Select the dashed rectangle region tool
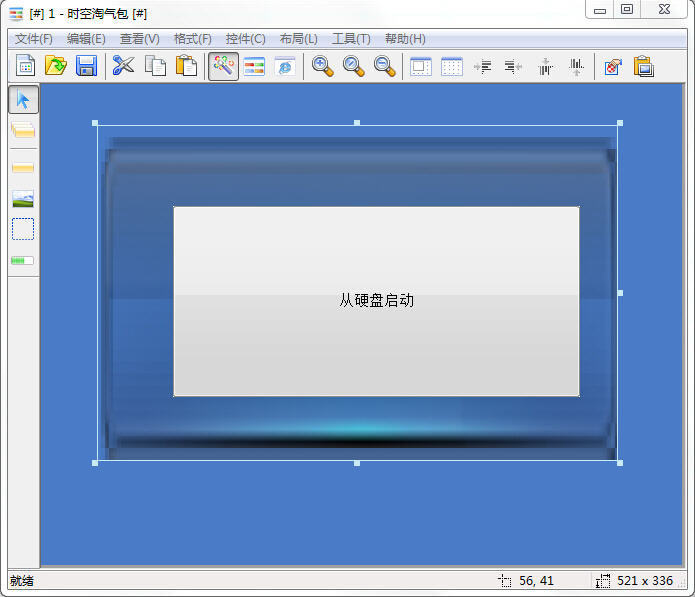 coord(23,229)
